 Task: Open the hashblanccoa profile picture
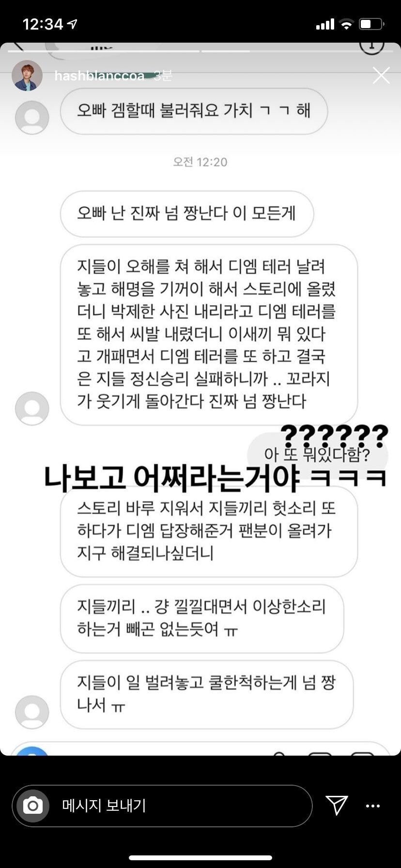pos(27,76)
